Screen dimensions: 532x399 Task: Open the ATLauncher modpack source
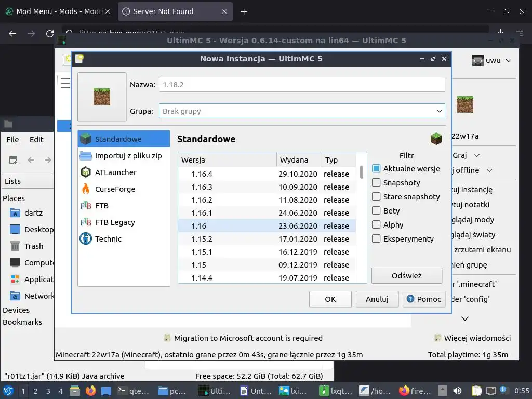(124, 172)
